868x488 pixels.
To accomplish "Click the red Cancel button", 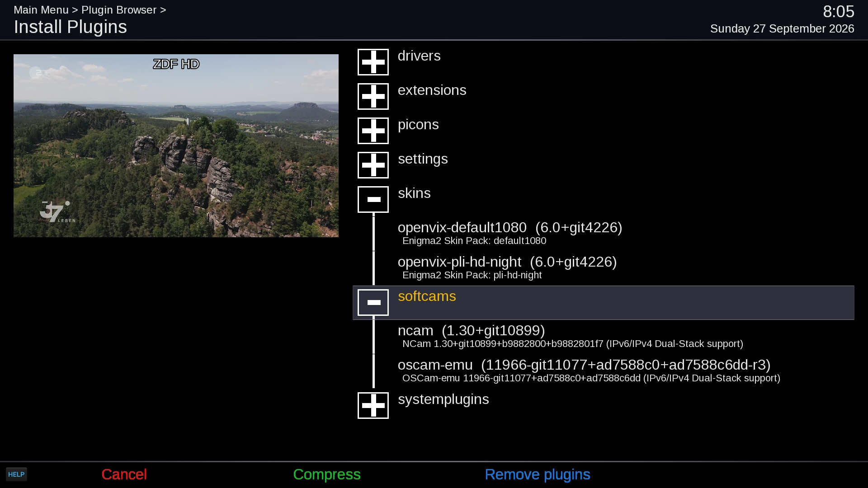I will (x=124, y=474).
